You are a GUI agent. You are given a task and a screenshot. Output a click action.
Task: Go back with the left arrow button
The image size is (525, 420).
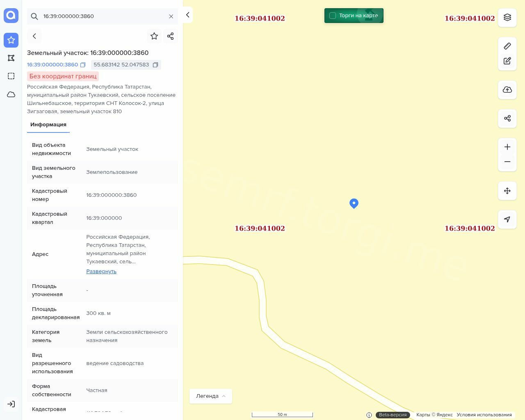click(x=34, y=36)
